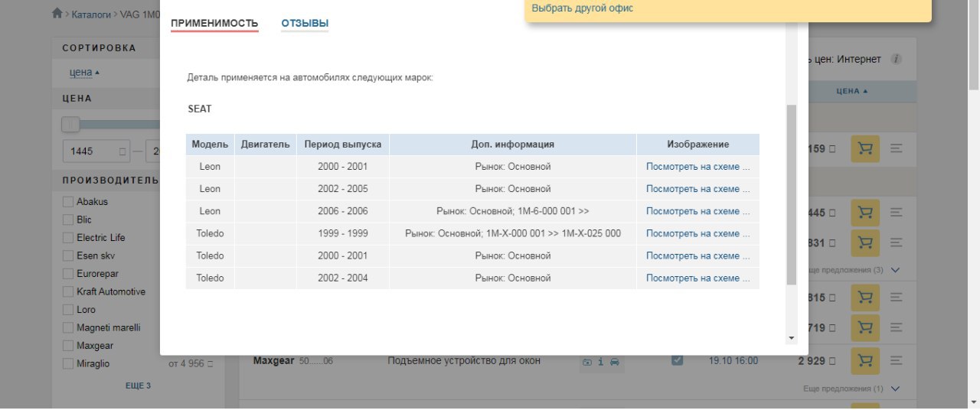This screenshot has width=980, height=410.
Task: Enable the Electric Life filter checkbox
Action: [x=68, y=238]
